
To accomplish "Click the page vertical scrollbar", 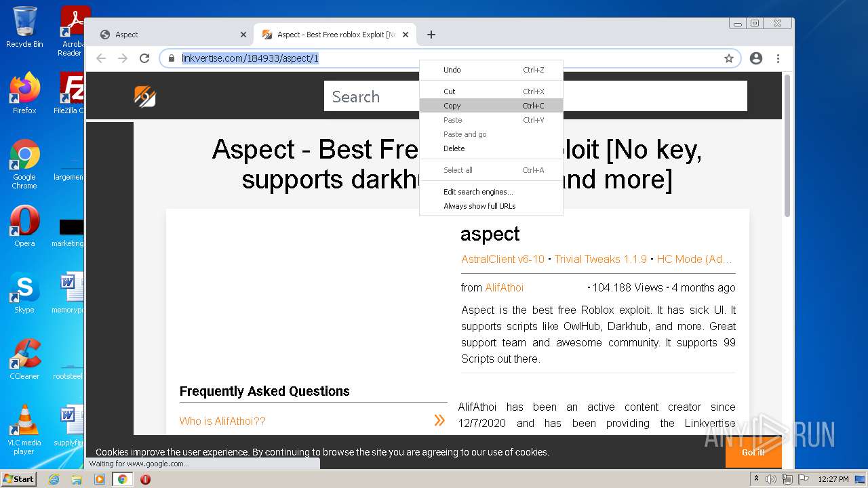I will (787, 145).
